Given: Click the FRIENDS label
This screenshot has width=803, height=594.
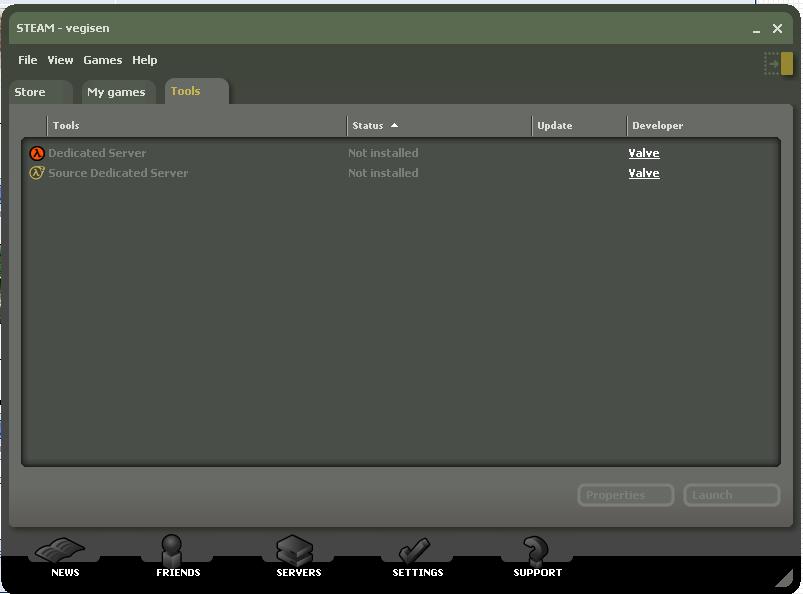Looking at the screenshot, I should (178, 572).
